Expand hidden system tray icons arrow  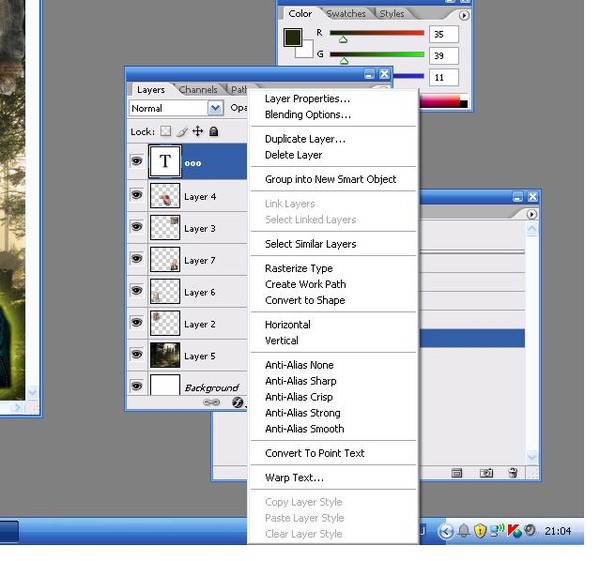(447, 530)
